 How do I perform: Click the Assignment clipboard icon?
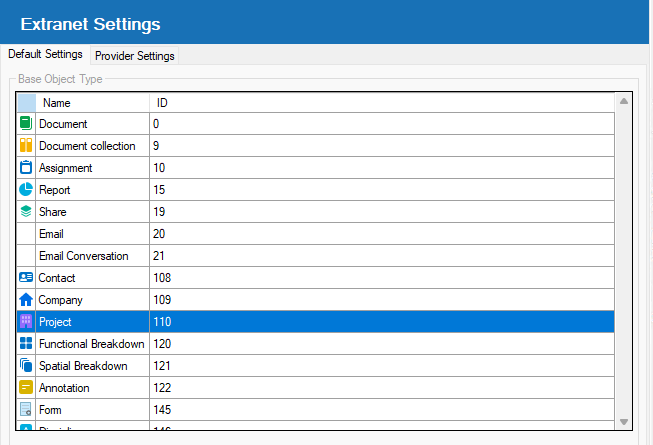26,168
